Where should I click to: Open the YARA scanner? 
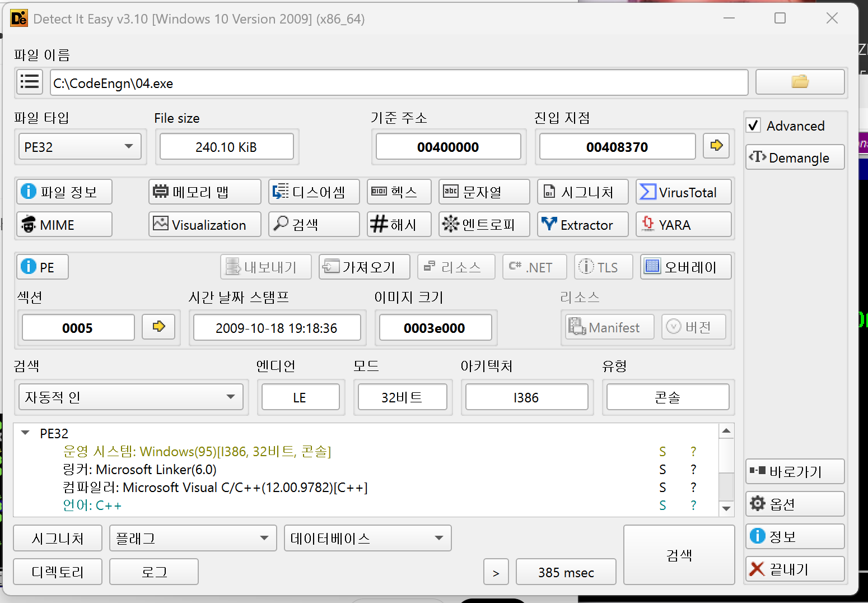[684, 225]
